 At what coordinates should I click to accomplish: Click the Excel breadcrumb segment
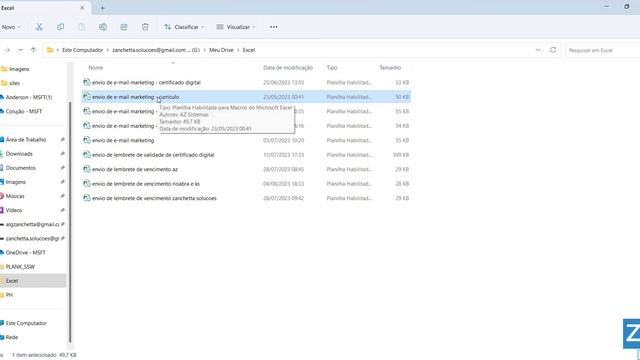[x=249, y=50]
